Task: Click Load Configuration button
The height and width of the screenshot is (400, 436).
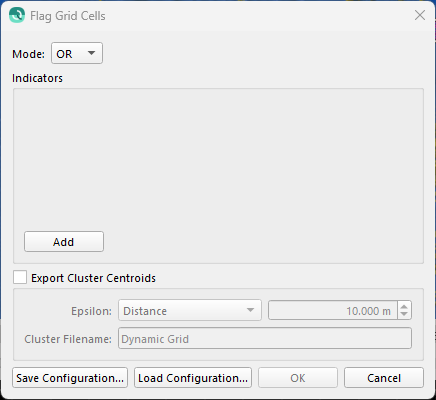Action: pyautogui.click(x=193, y=378)
